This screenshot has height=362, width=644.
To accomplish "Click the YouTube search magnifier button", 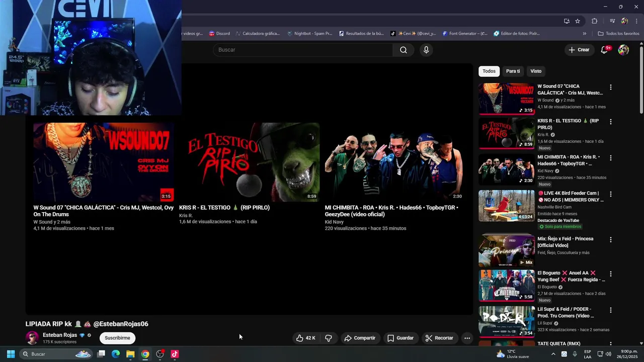I will 404,50.
